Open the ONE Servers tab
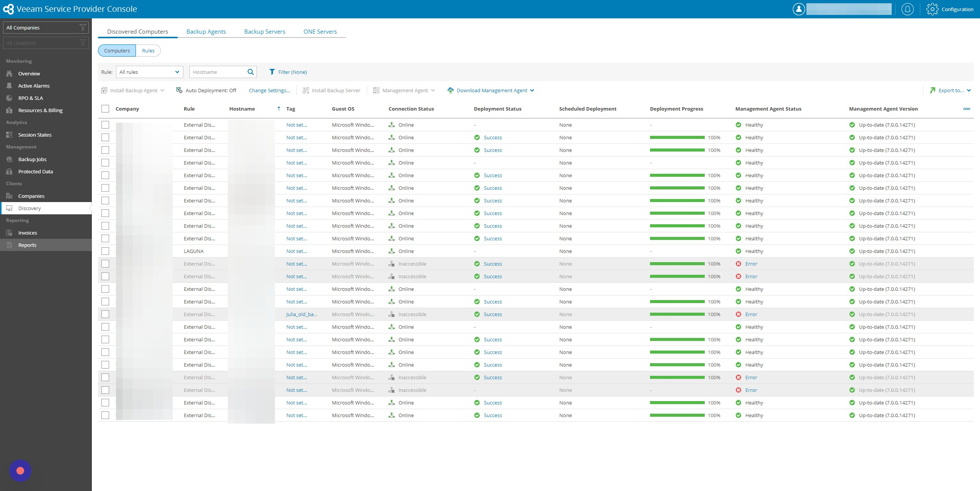Viewport: 980px width, 491px height. pyautogui.click(x=320, y=32)
